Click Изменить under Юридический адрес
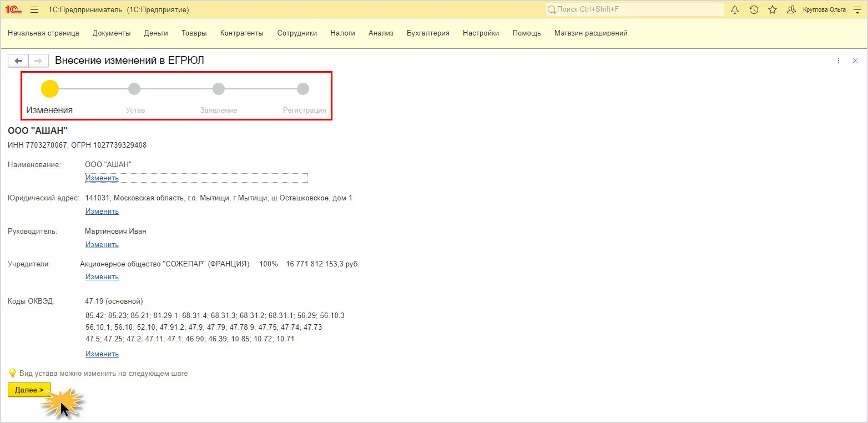 click(x=102, y=211)
